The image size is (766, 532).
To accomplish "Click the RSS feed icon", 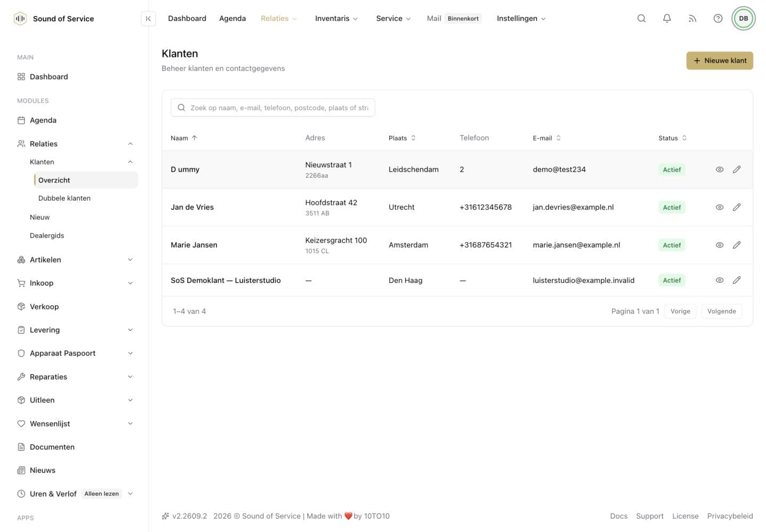I will click(693, 19).
